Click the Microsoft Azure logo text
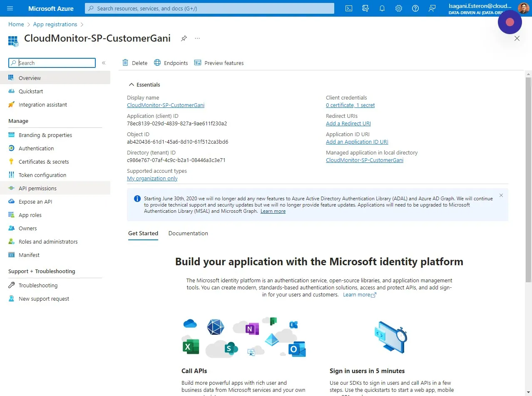 point(51,8)
